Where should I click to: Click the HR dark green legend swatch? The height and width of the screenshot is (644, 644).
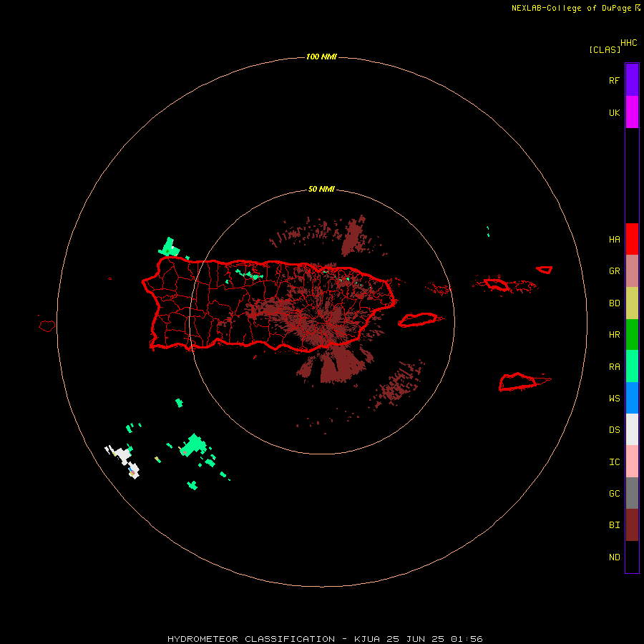tap(632, 335)
